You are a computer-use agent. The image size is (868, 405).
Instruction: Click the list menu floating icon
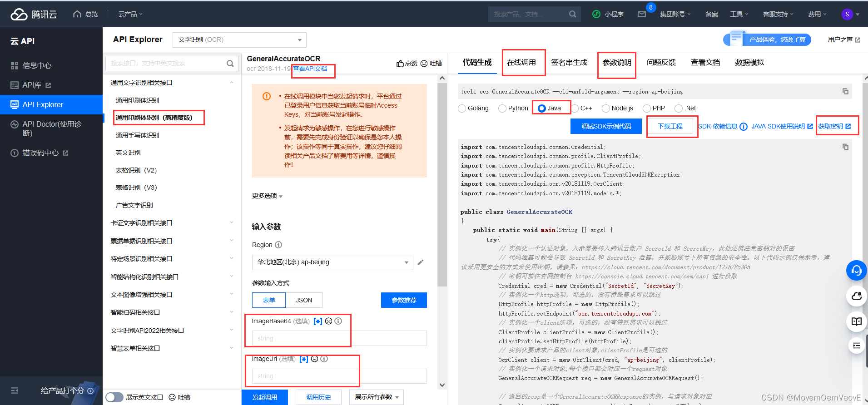click(857, 346)
